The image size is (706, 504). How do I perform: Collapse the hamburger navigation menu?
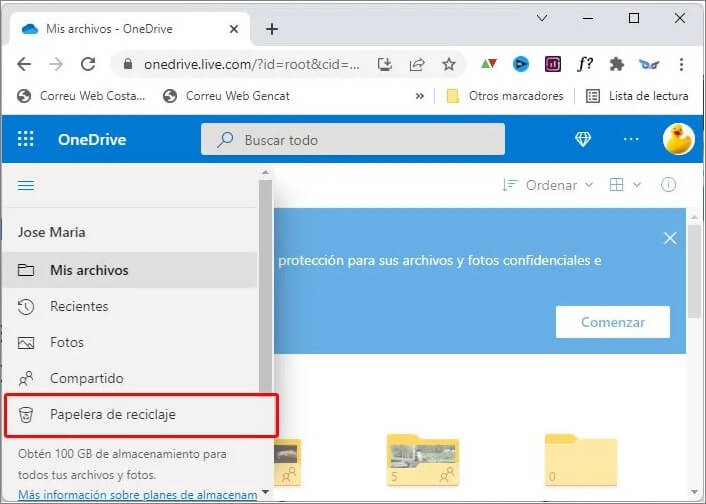pos(26,186)
